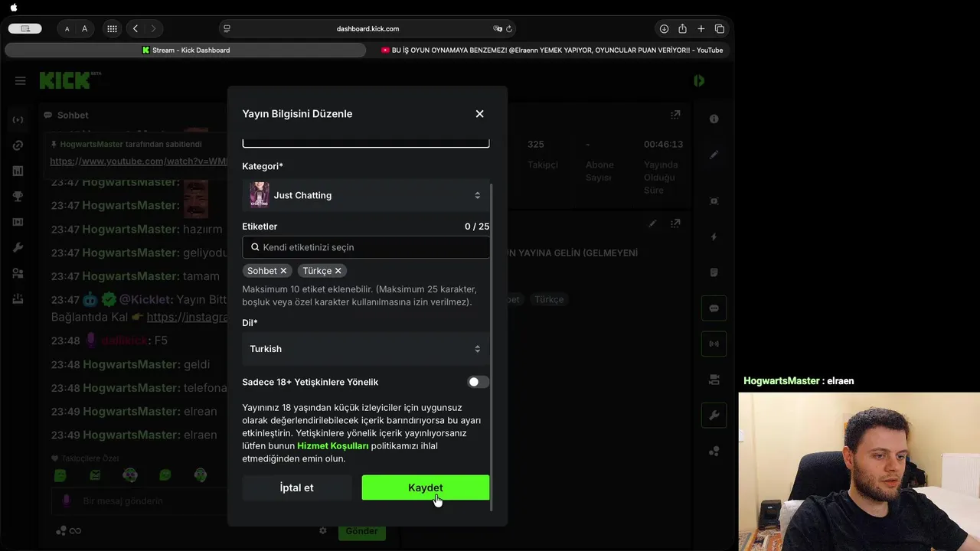Open the link icon in left sidebar
This screenshot has height=551, width=980.
(x=18, y=145)
